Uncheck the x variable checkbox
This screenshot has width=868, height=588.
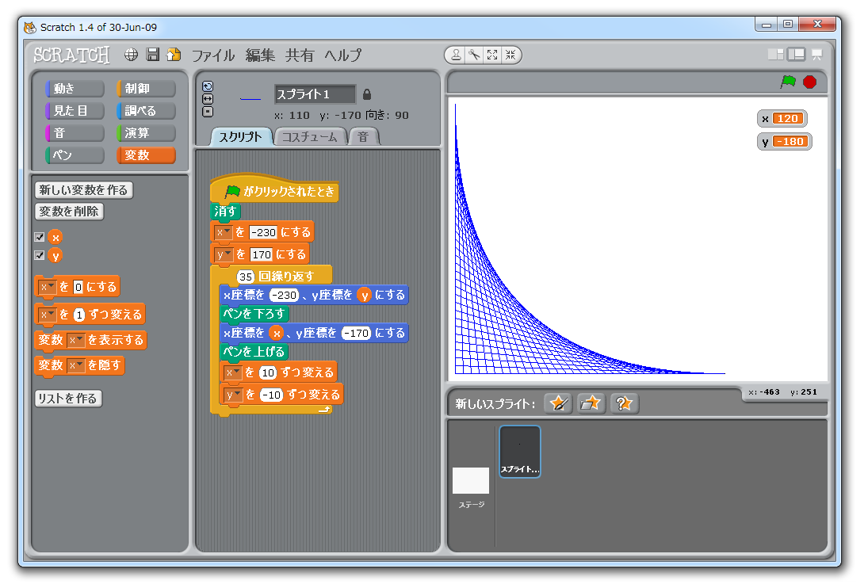40,237
